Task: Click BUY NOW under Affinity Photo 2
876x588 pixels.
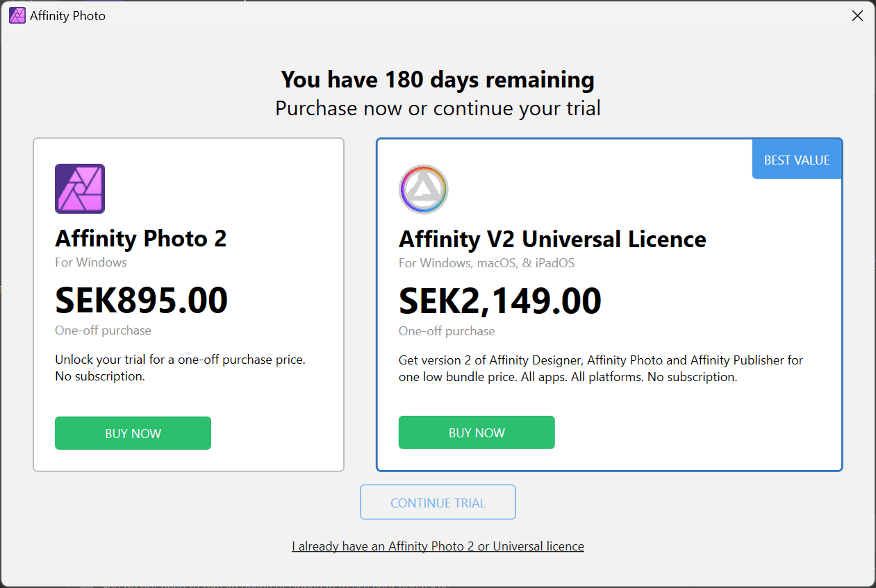Action: 133,432
